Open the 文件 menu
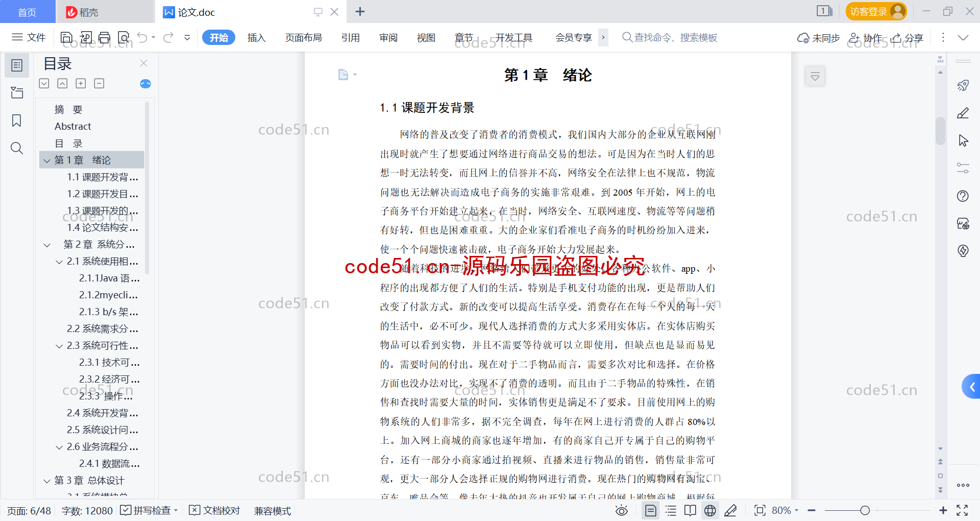 pos(29,37)
